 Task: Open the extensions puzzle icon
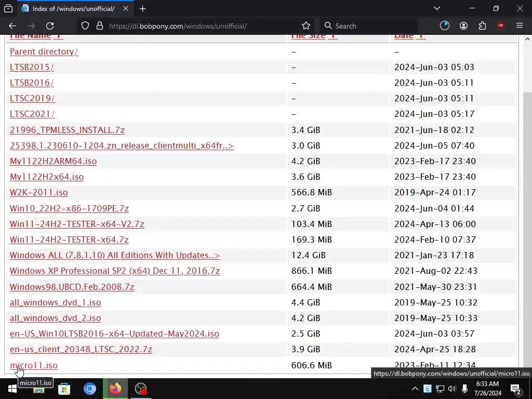(x=482, y=26)
